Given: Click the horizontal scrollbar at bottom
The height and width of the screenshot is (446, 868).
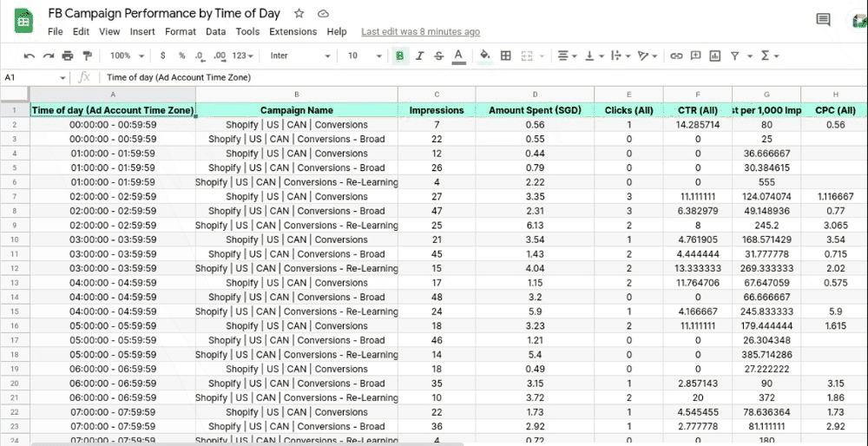Looking at the screenshot, I should point(247,443).
